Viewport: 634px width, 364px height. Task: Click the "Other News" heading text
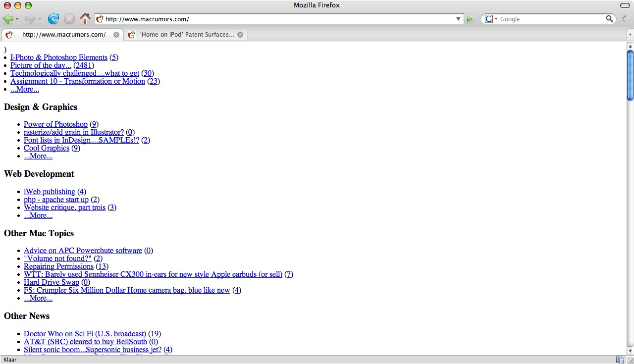point(27,316)
